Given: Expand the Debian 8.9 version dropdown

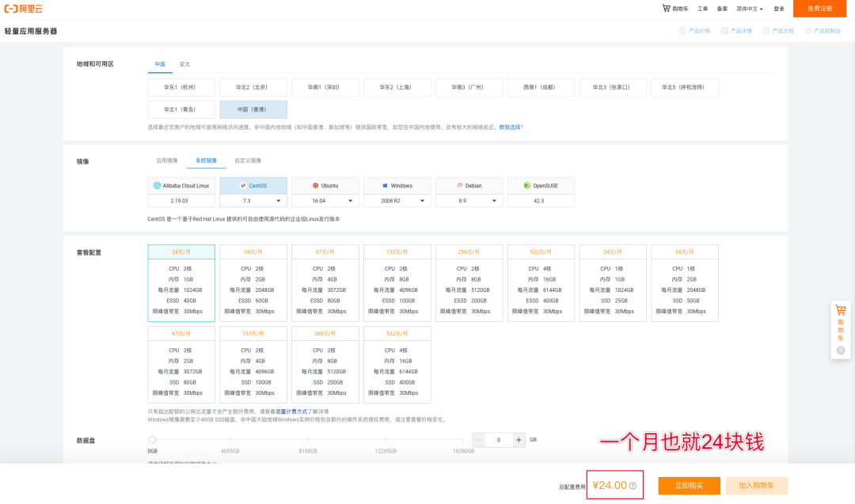Looking at the screenshot, I should [469, 201].
